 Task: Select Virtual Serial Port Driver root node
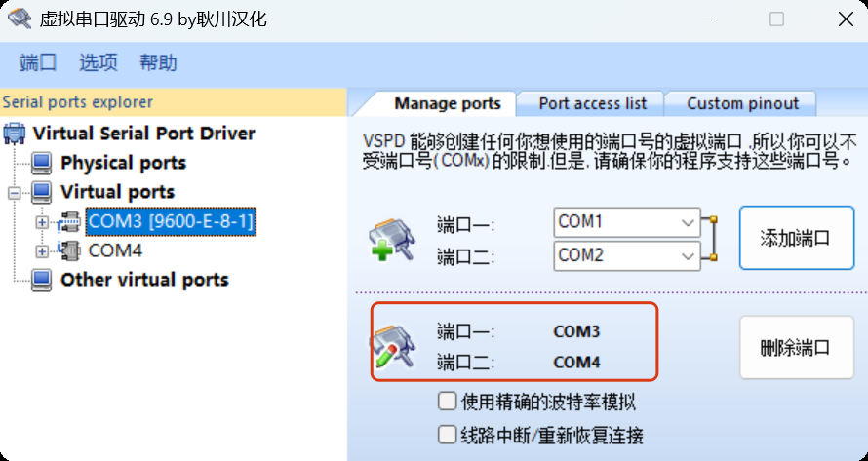[144, 134]
